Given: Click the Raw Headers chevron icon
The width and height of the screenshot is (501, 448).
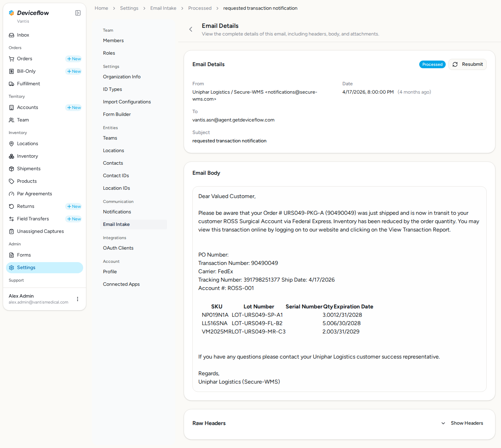Looking at the screenshot, I should pyautogui.click(x=443, y=423).
